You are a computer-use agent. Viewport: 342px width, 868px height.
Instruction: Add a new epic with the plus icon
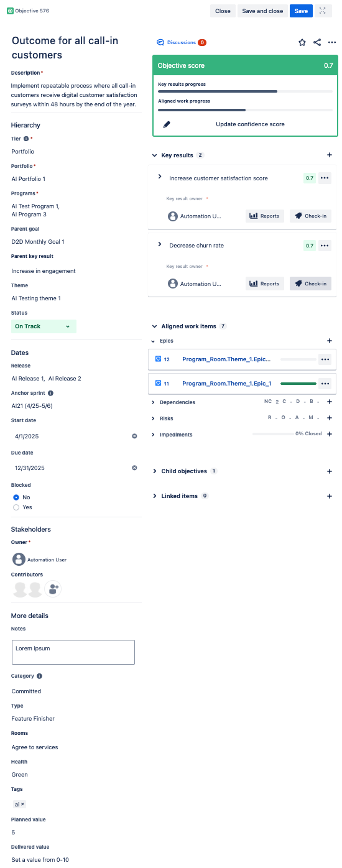tap(330, 341)
